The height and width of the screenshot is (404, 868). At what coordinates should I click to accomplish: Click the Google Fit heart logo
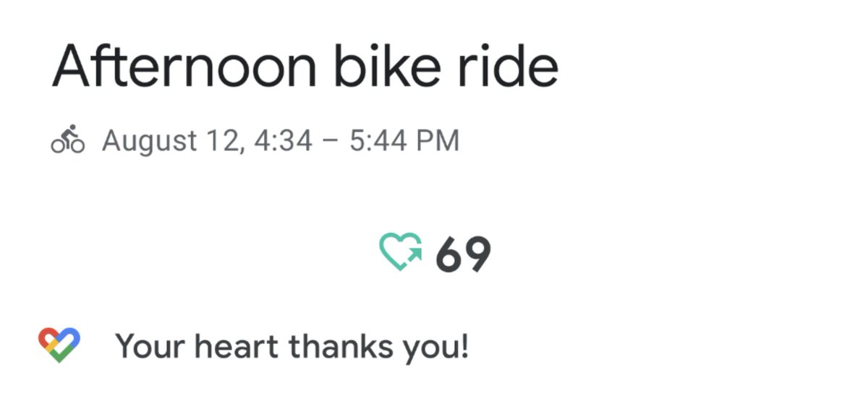59,345
